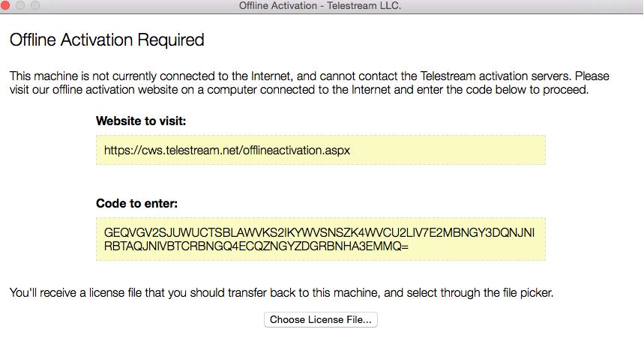Click the code line starting with GEQVGV2

319,232
